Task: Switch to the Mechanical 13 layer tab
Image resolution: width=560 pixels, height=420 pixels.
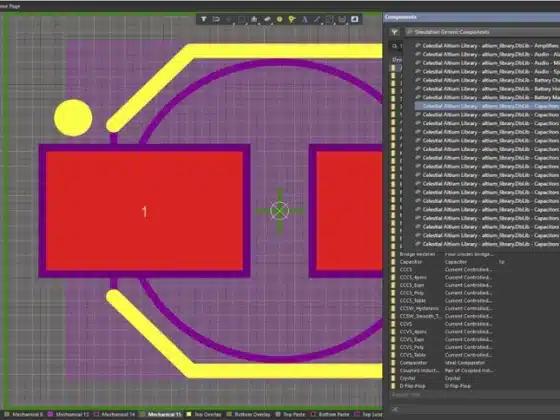Action: 68,414
